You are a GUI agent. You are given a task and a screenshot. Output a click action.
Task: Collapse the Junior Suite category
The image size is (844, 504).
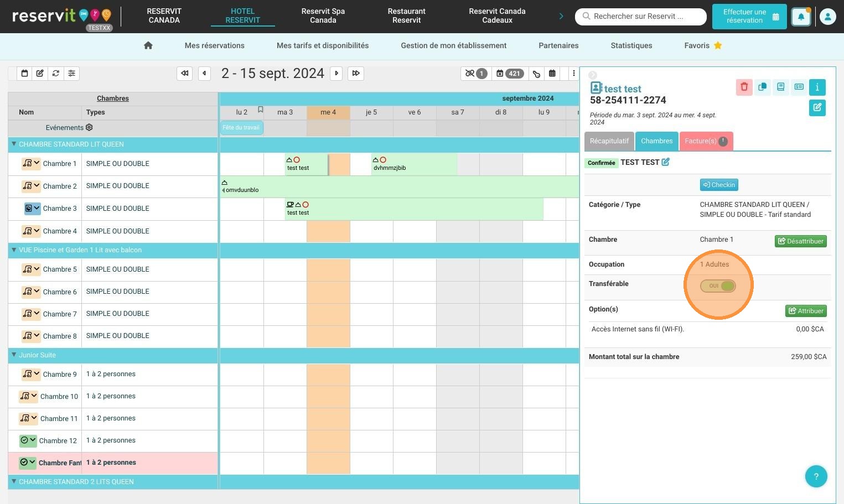(x=14, y=355)
